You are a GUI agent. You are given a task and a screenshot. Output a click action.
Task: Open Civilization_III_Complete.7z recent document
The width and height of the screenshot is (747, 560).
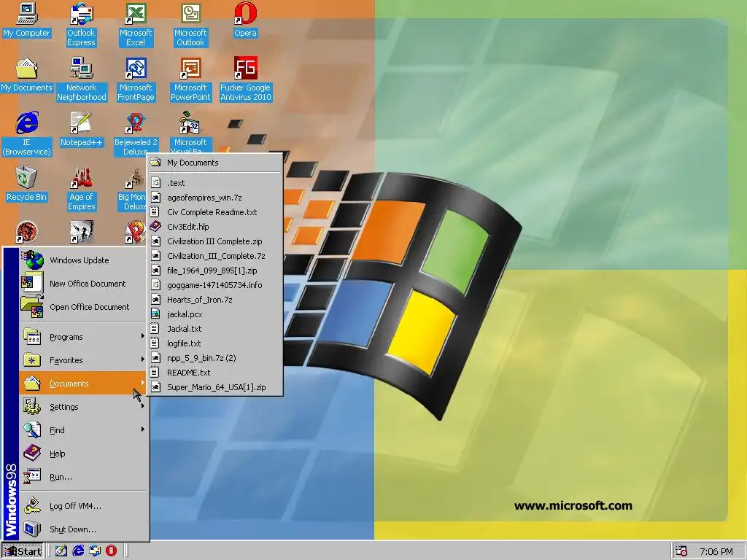pos(215,256)
